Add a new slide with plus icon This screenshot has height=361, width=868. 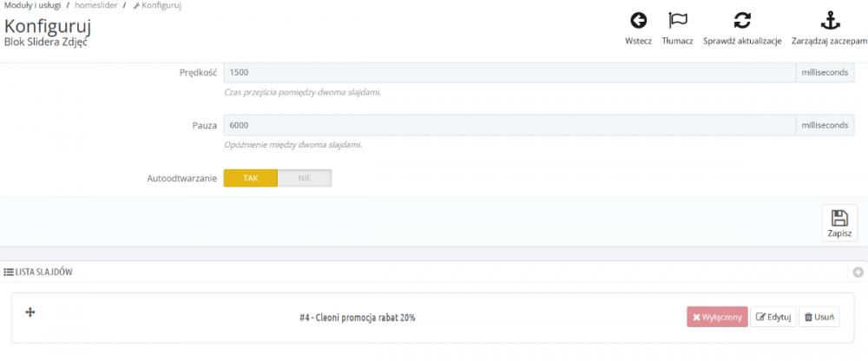pyautogui.click(x=858, y=272)
